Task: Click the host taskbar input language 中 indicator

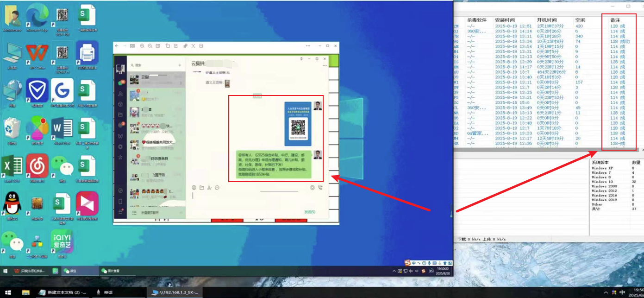Action: coord(623,292)
